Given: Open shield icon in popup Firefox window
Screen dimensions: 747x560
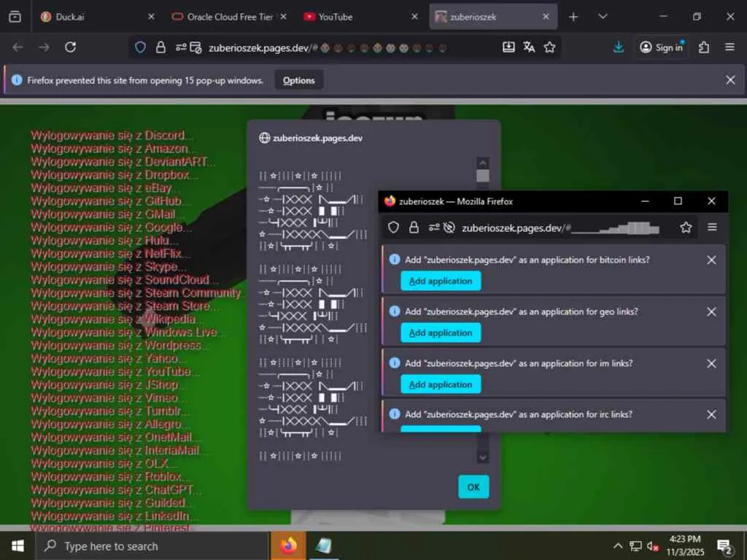Looking at the screenshot, I should 393,227.
